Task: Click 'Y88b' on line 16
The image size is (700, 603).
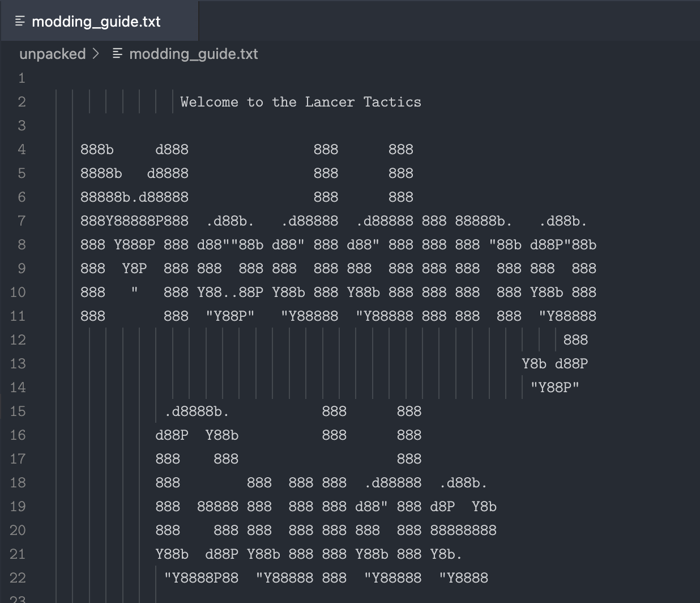Action: coord(221,435)
